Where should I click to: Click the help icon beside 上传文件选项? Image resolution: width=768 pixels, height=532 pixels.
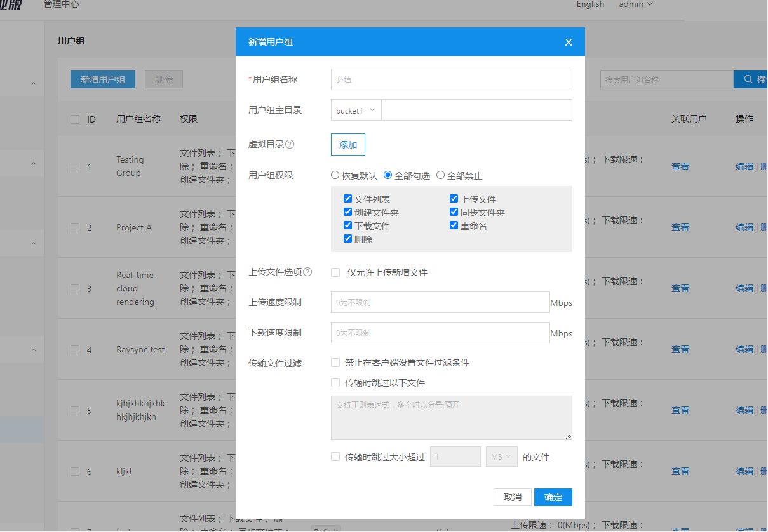pyautogui.click(x=307, y=272)
